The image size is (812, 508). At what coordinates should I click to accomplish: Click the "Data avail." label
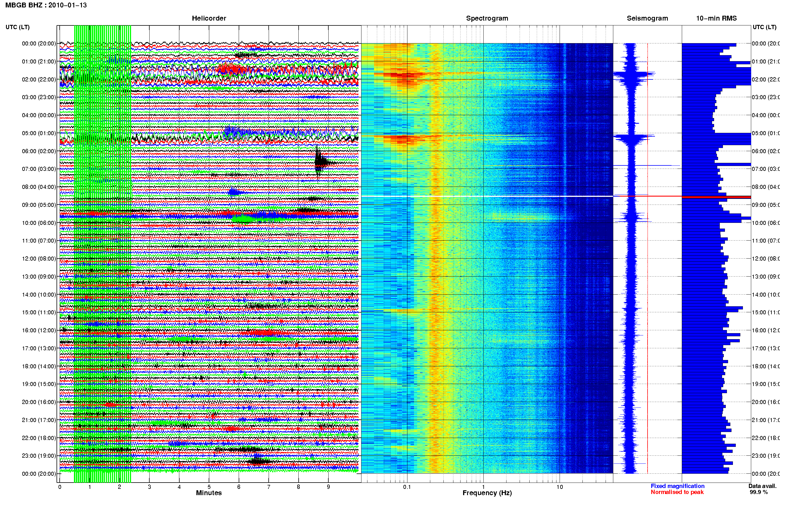(x=762, y=486)
